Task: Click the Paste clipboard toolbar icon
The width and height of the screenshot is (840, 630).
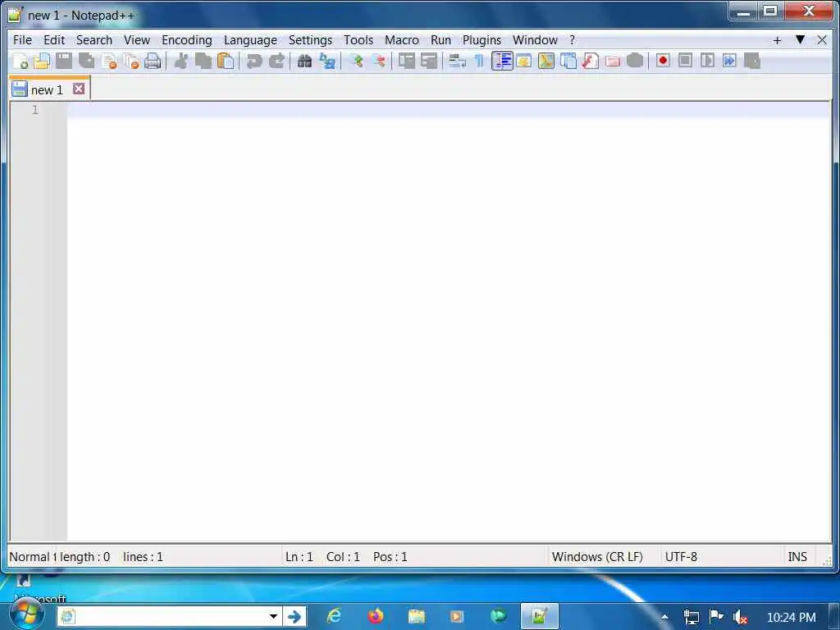Action: point(226,61)
